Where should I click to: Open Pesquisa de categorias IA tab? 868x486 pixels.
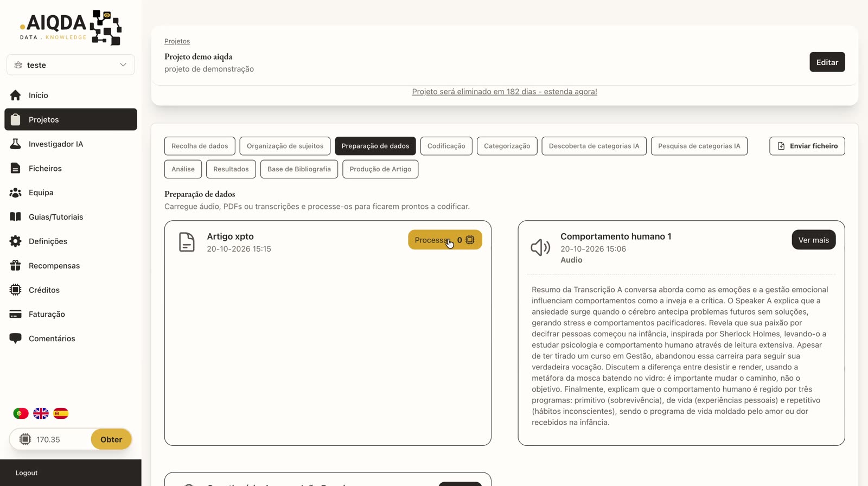coord(699,146)
